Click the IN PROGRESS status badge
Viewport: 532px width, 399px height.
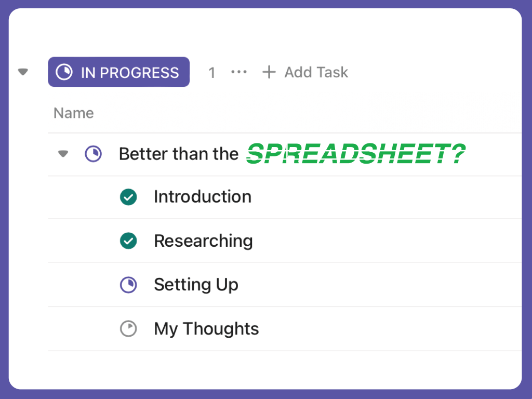pos(118,72)
